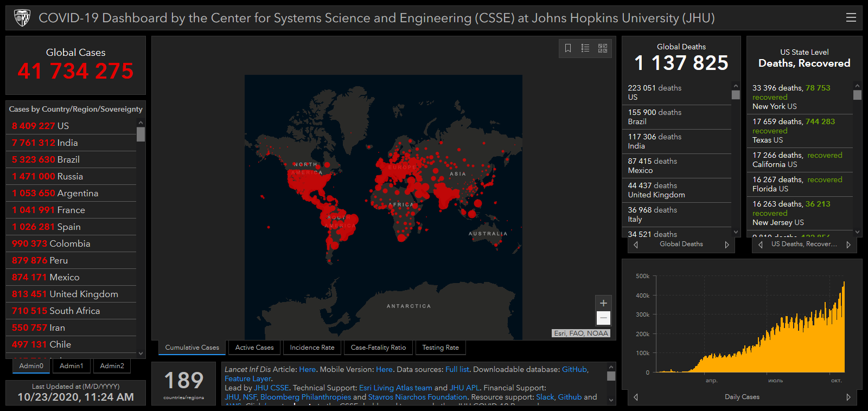
Task: Open the Incidence Rate map tab
Action: (312, 348)
